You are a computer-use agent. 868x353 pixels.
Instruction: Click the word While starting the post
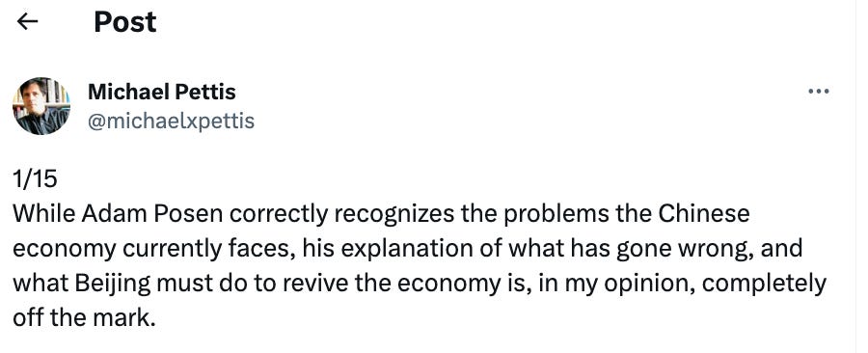[x=43, y=213]
